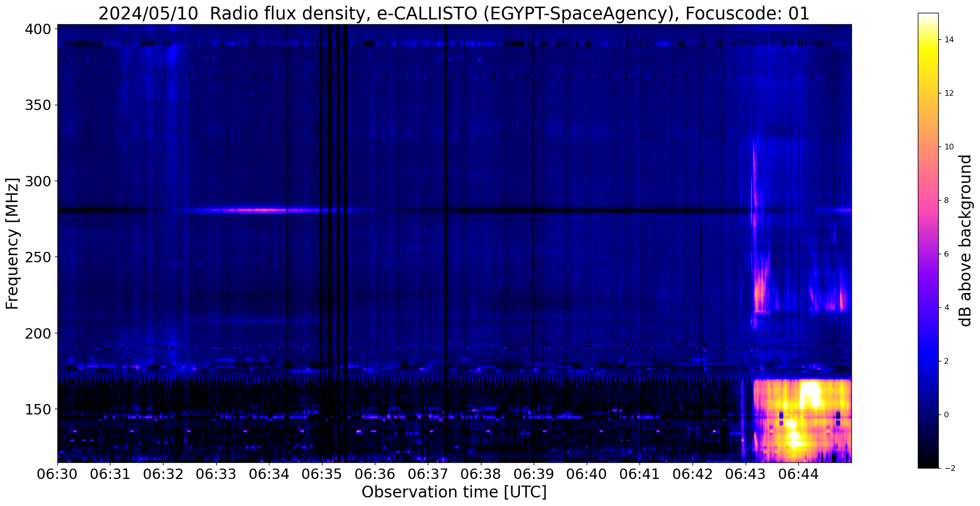Click the 'dB above background' colorbar label
The height and width of the screenshot is (506, 980).
[965, 240]
